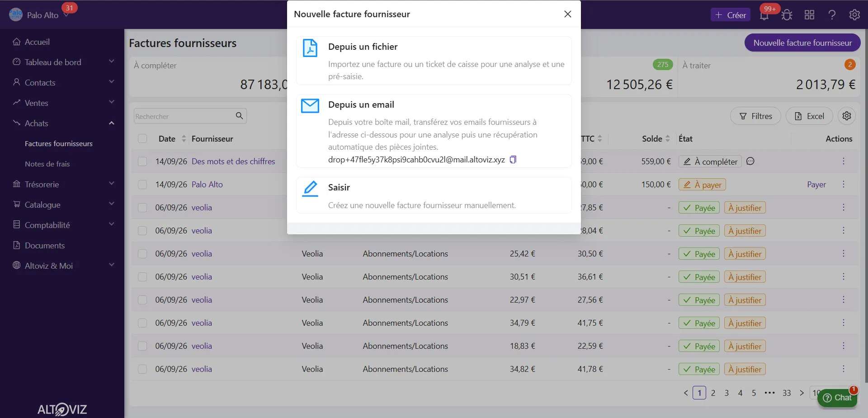868x418 pixels.
Task: Click Payer on the Palo Alto row
Action: [x=816, y=185]
